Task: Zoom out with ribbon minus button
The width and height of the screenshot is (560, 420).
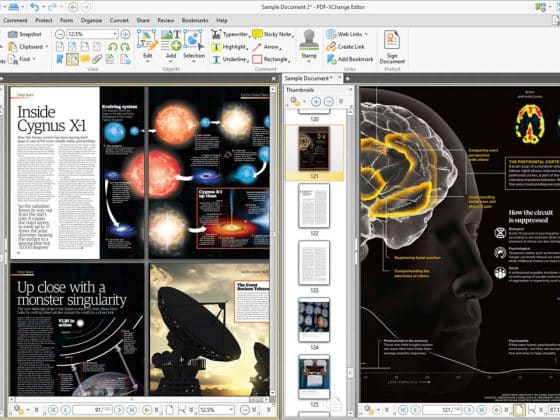Action: pyautogui.click(x=60, y=34)
